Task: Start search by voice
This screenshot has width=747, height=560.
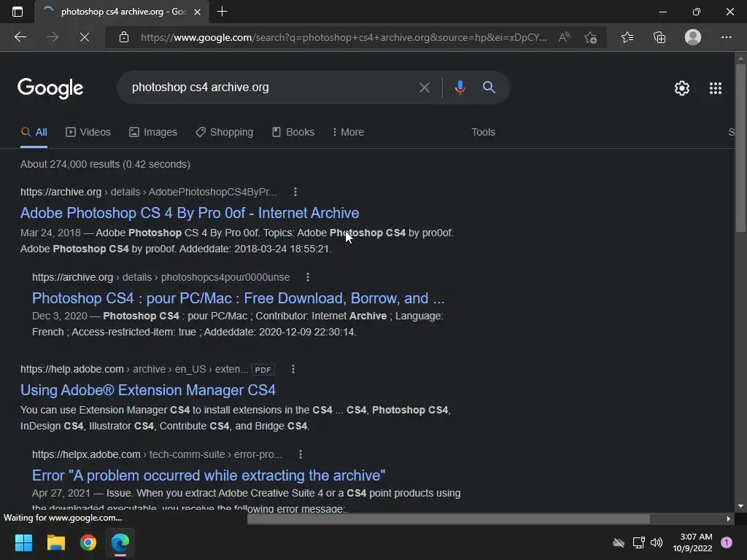Action: [x=460, y=87]
